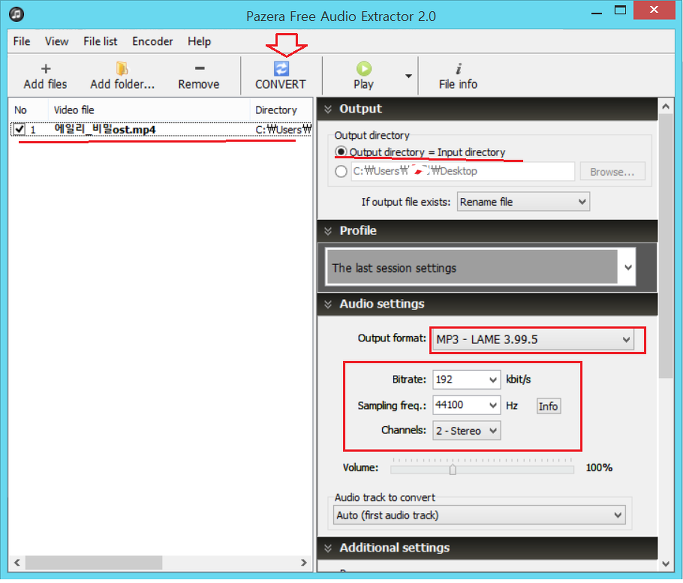Open the Help menu

pos(199,41)
